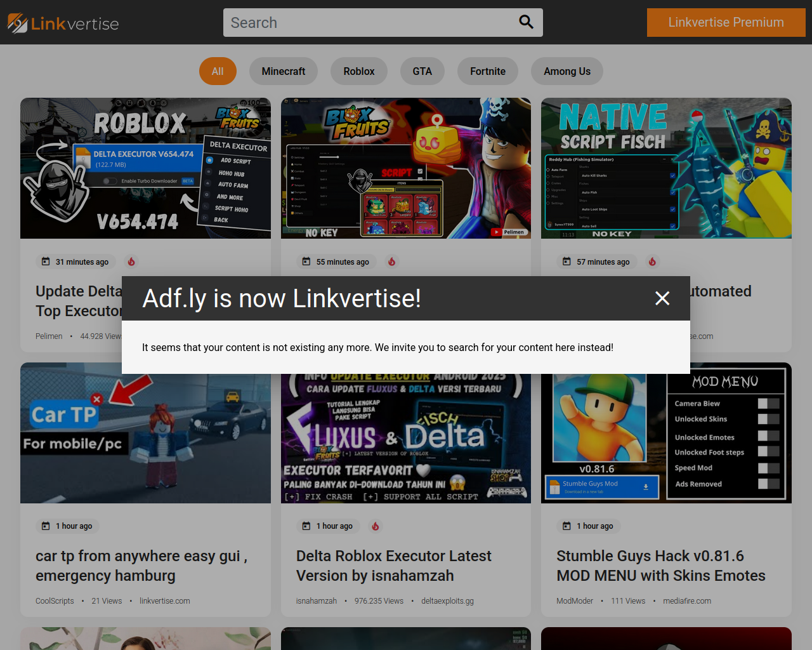Open Linkvertise Premium
The width and height of the screenshot is (812, 650).
(726, 22)
